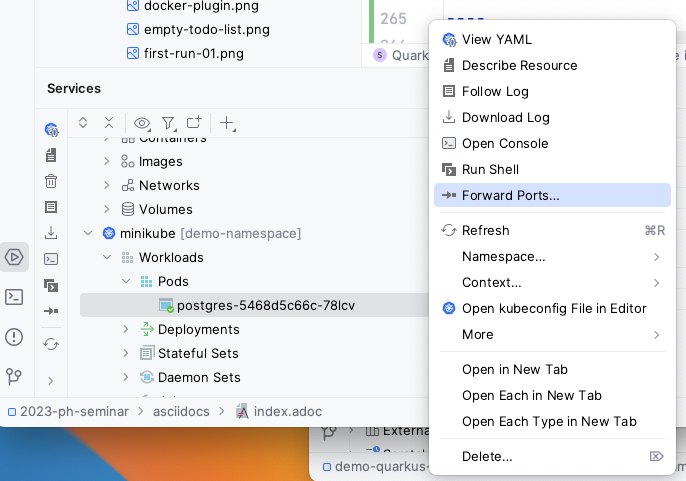Choose Describe Resource from context menu
The height and width of the screenshot is (481, 686).
552,65
